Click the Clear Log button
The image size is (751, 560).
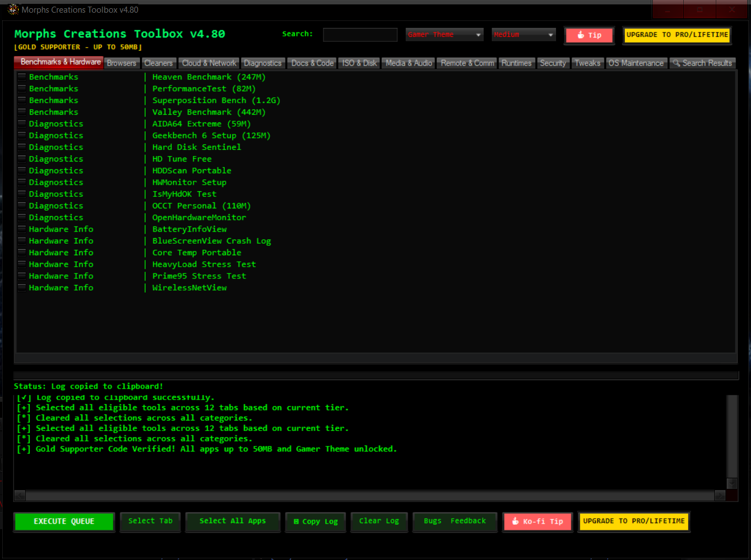379,521
